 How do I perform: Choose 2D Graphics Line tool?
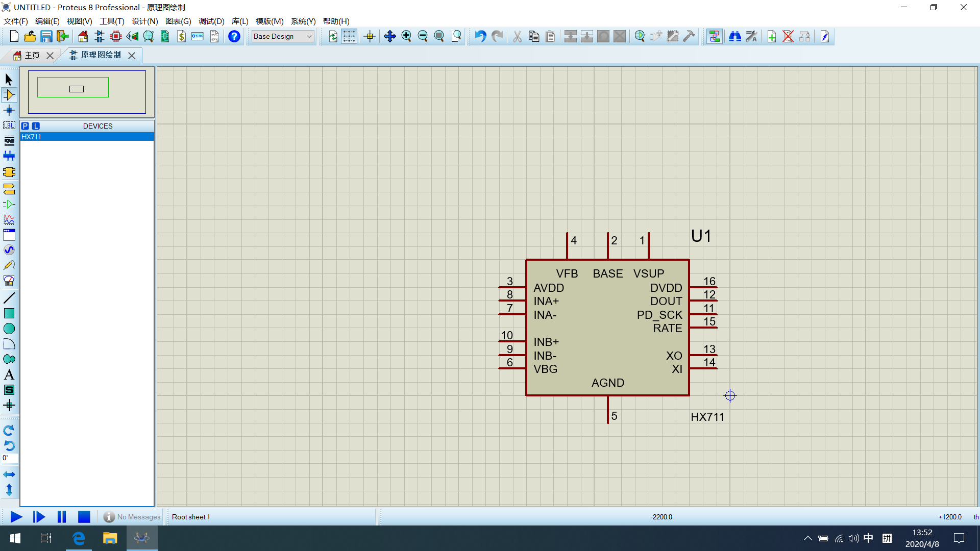pyautogui.click(x=9, y=298)
